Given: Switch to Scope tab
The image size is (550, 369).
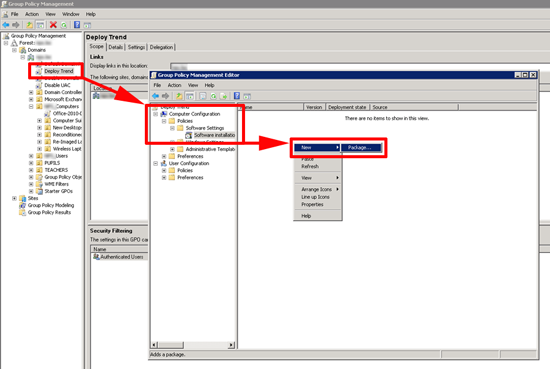Looking at the screenshot, I should tap(96, 47).
